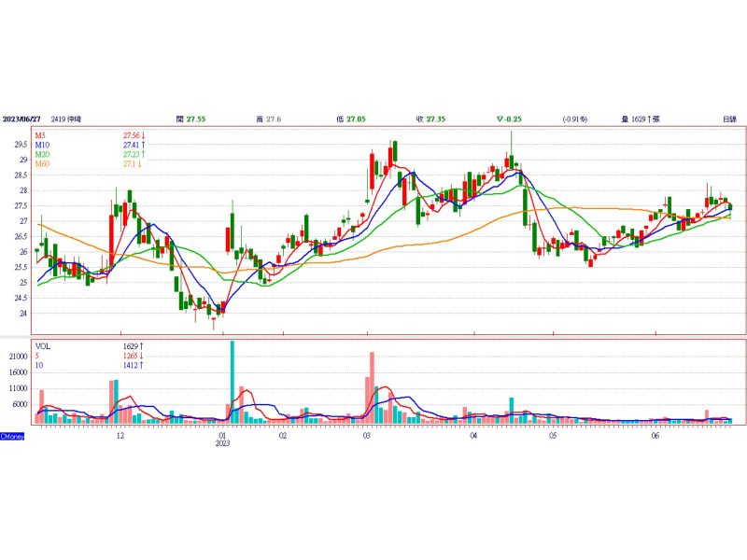Click the 06 month marker on time axis

pyautogui.click(x=655, y=436)
